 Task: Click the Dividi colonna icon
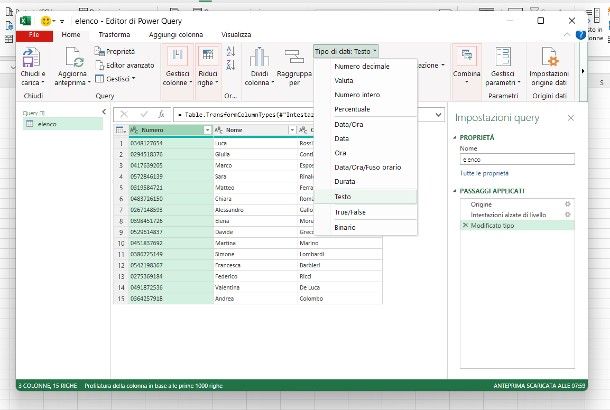[x=259, y=57]
